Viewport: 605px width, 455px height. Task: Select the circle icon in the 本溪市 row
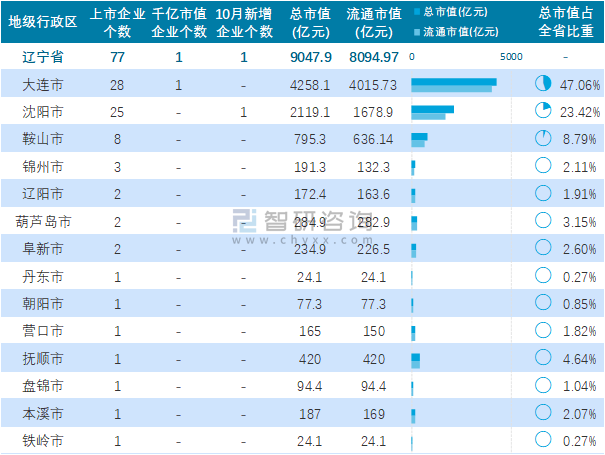tap(543, 412)
